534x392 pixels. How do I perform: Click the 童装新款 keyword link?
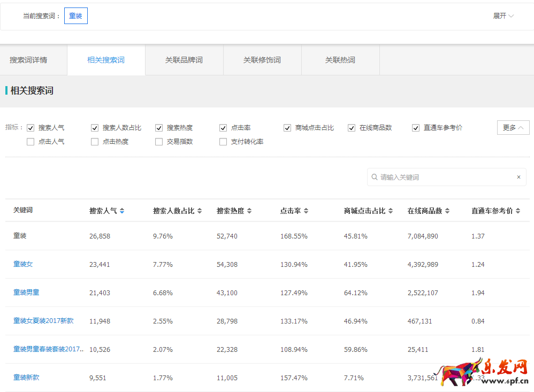tap(26, 378)
